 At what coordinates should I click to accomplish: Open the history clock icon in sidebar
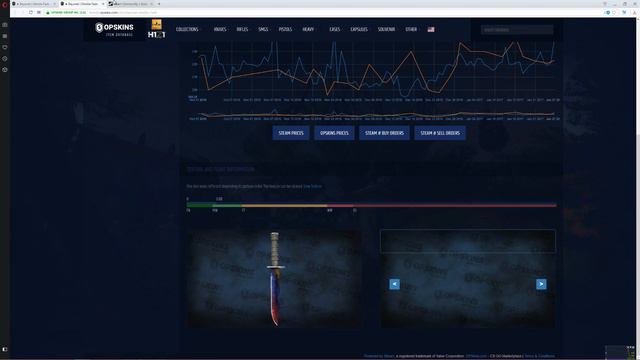[x=4, y=58]
